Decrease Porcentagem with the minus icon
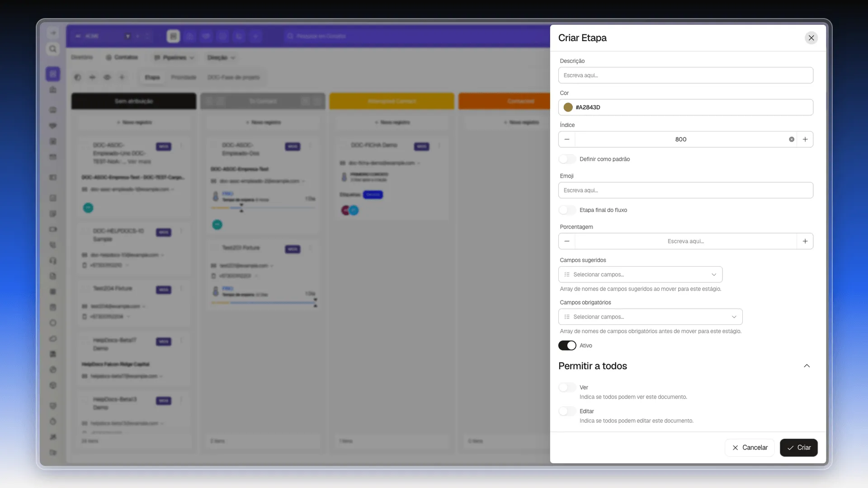This screenshot has height=488, width=868. pyautogui.click(x=567, y=241)
